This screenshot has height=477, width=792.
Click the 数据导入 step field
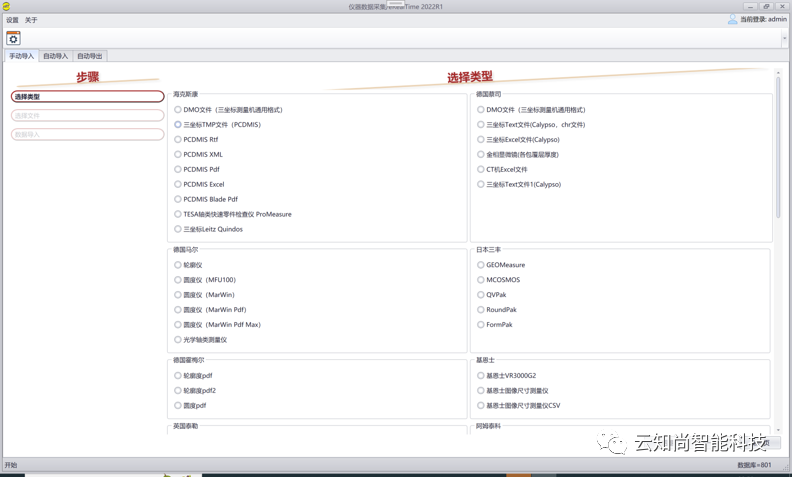pos(88,134)
